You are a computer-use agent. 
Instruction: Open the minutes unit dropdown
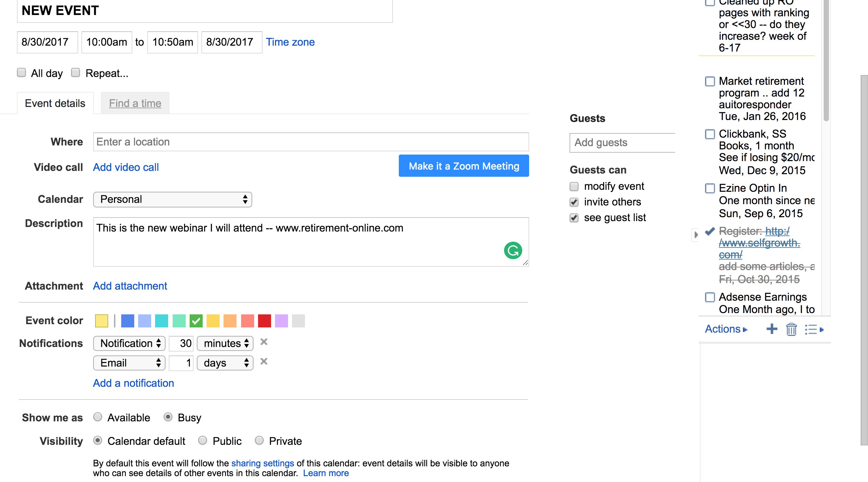pyautogui.click(x=225, y=343)
